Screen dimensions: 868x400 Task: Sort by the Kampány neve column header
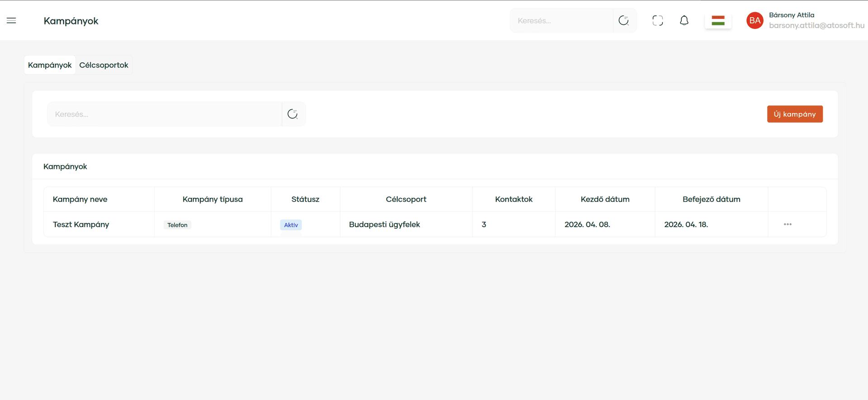pos(80,199)
